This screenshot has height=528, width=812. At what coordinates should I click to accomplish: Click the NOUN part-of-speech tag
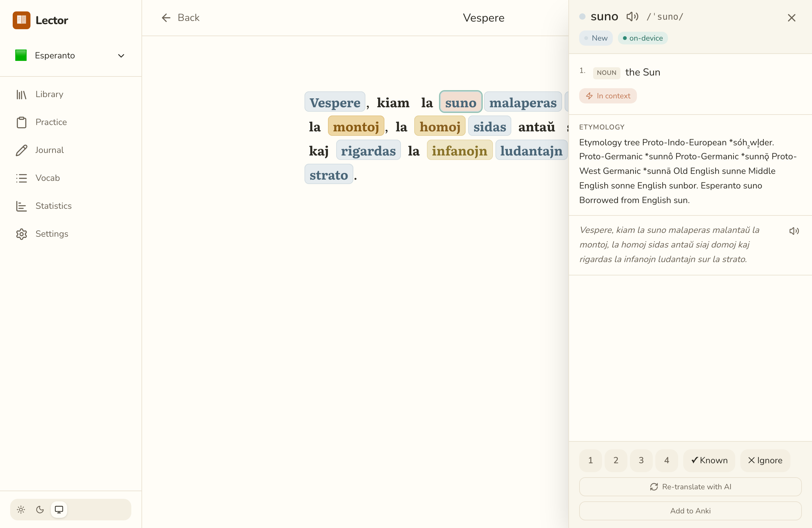point(606,73)
